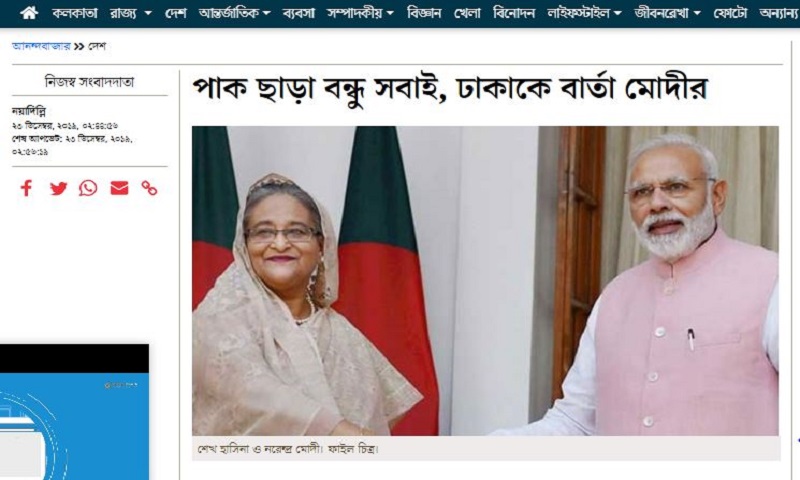Image resolution: width=800 pixels, height=480 pixels.
Task: Share article by email icon
Action: [x=119, y=188]
